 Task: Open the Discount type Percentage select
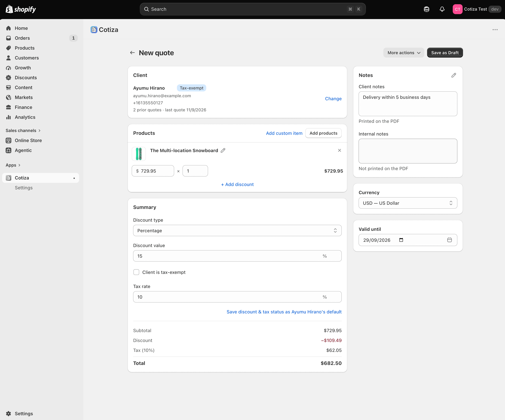[237, 230]
